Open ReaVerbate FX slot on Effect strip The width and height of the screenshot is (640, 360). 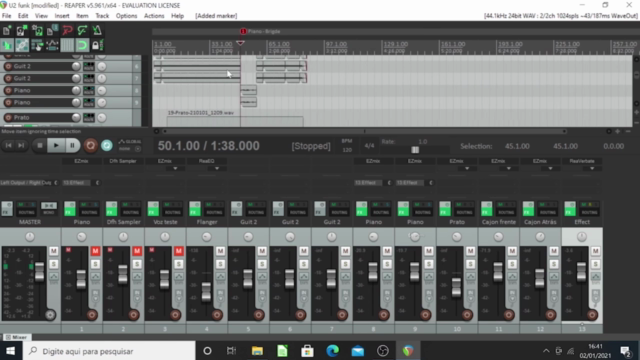582,161
